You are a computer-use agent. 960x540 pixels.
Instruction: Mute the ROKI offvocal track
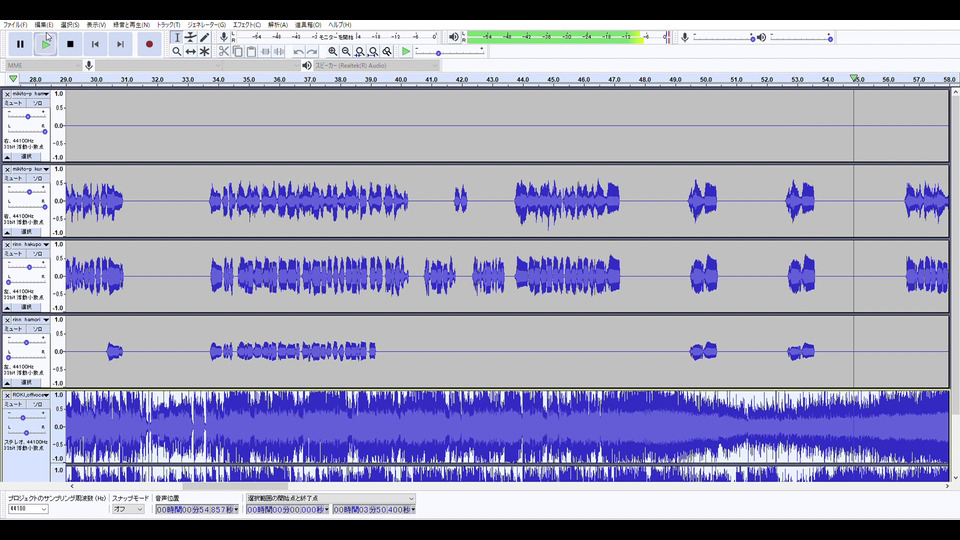coord(13,405)
